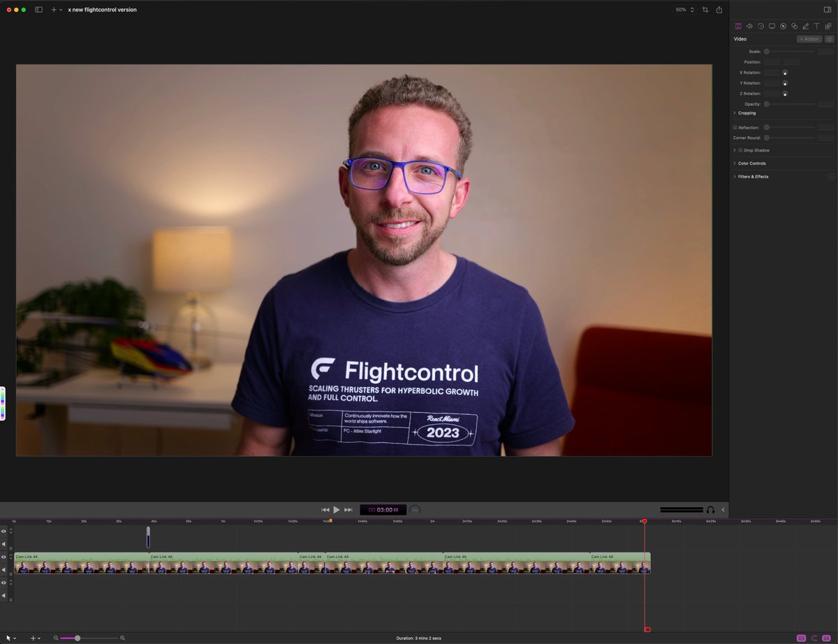
Task: Open the Annotations pencil tab
Action: tap(806, 26)
